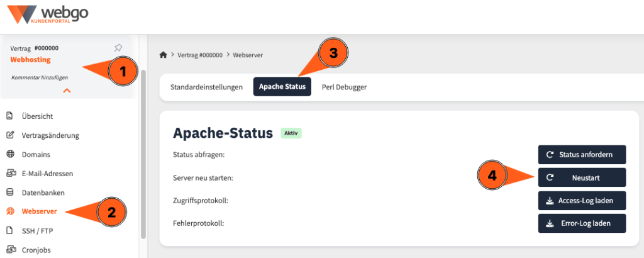
Task: Click the 'Status abfragen:' label
Action: click(x=198, y=155)
